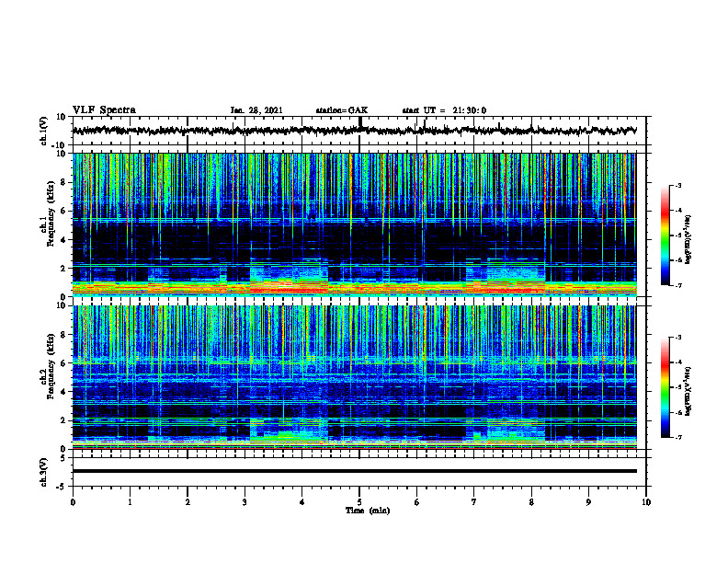Click time axis tick label "2"
The width and height of the screenshot is (728, 563).
point(188,502)
